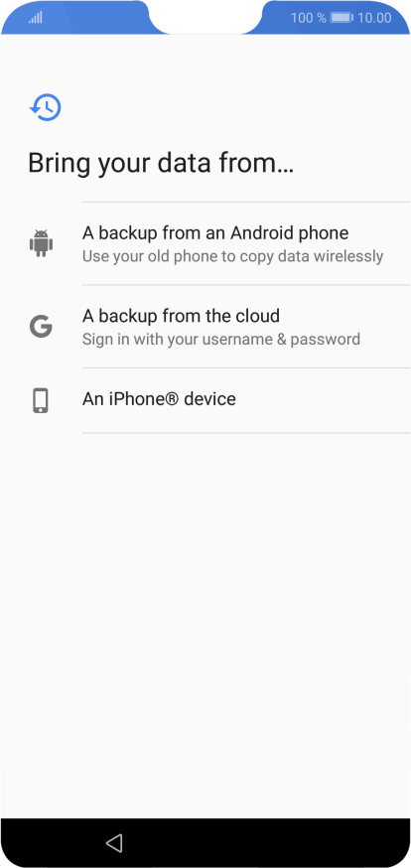Tap the word Android in first option title
The height and width of the screenshot is (868, 411).
263,233
